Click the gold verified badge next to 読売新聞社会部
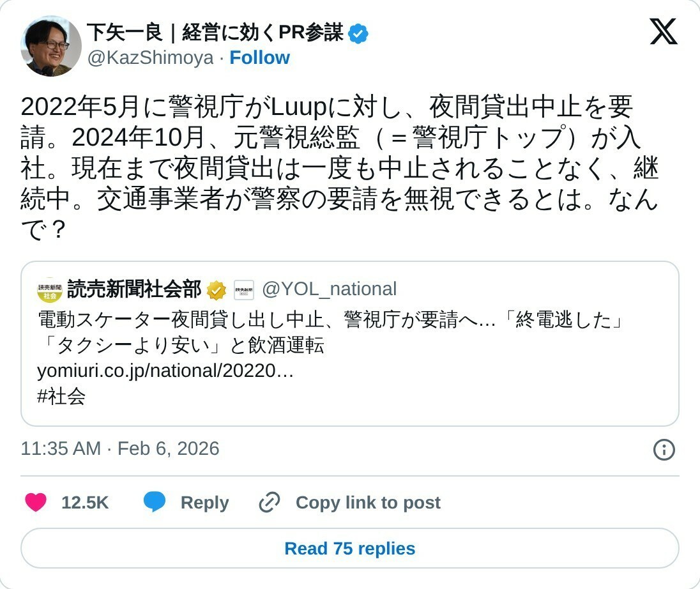700x589 pixels. click(217, 290)
